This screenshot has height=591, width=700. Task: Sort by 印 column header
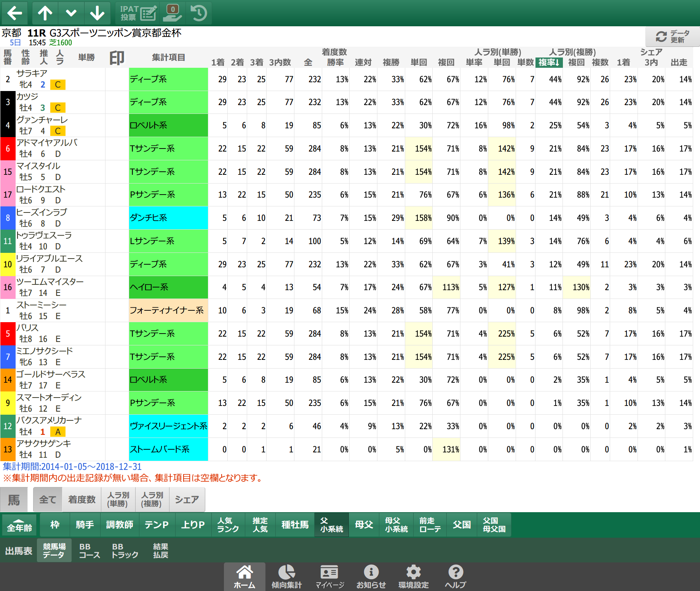(x=117, y=58)
